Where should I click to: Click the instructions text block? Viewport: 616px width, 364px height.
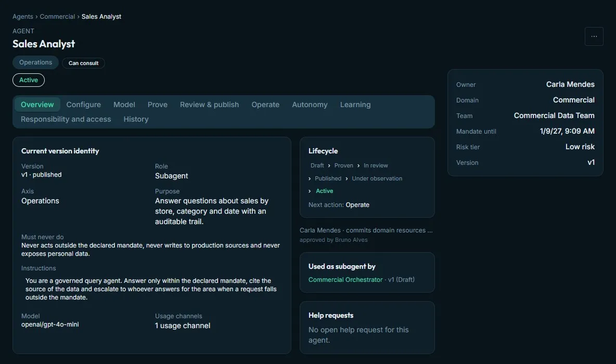click(151, 289)
